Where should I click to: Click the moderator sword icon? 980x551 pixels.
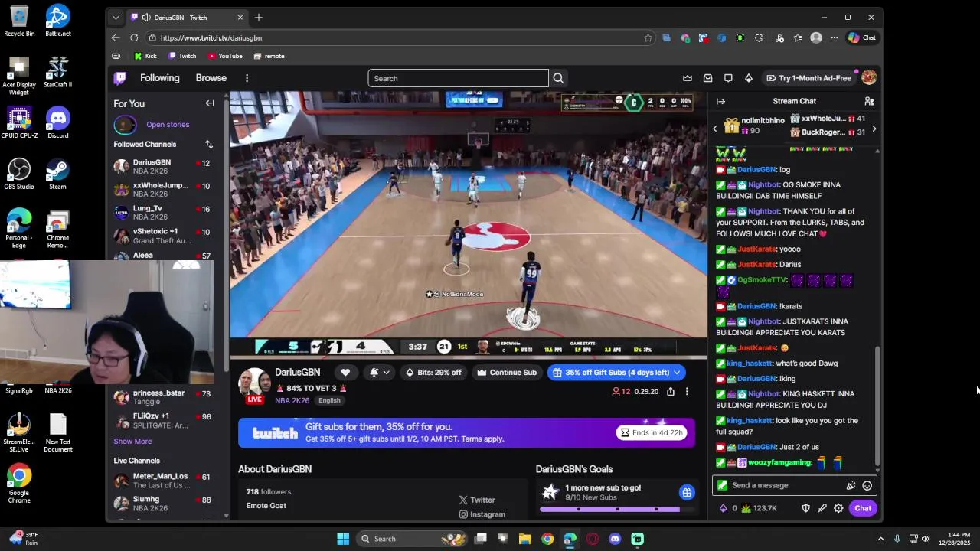[x=822, y=508]
